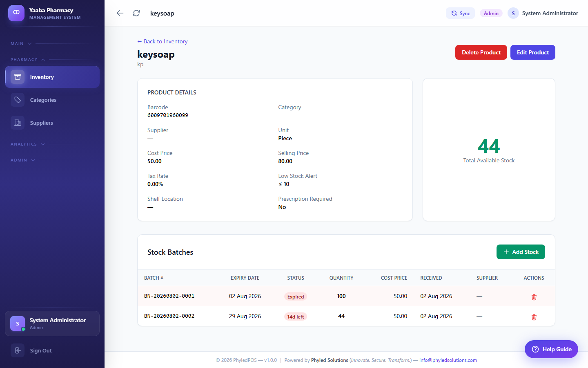The image size is (588, 368).
Task: Click the 29 Aug 2026 expiry date
Action: click(245, 316)
